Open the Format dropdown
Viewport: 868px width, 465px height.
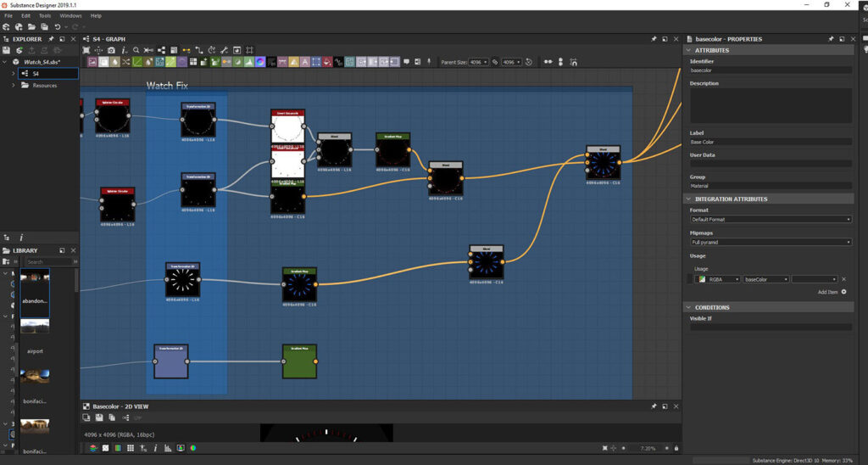click(771, 220)
